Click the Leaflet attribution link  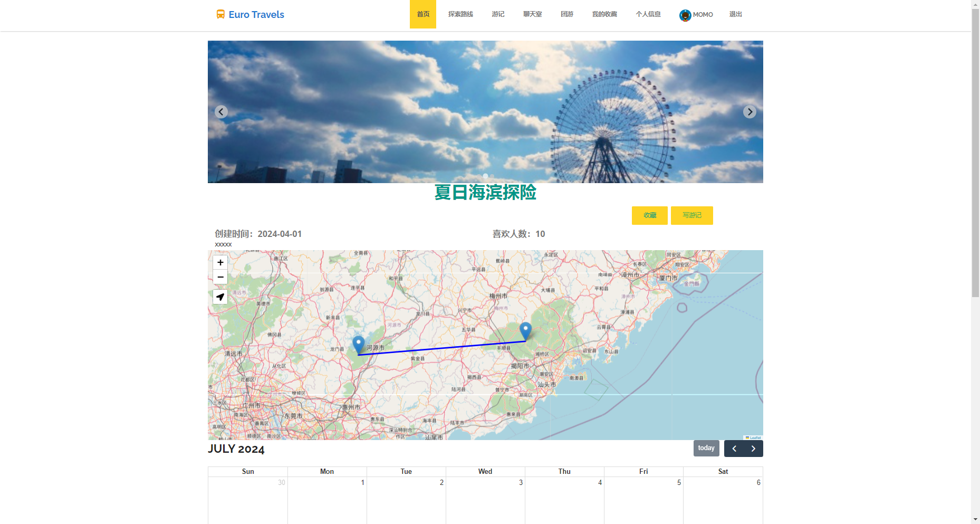(754, 437)
